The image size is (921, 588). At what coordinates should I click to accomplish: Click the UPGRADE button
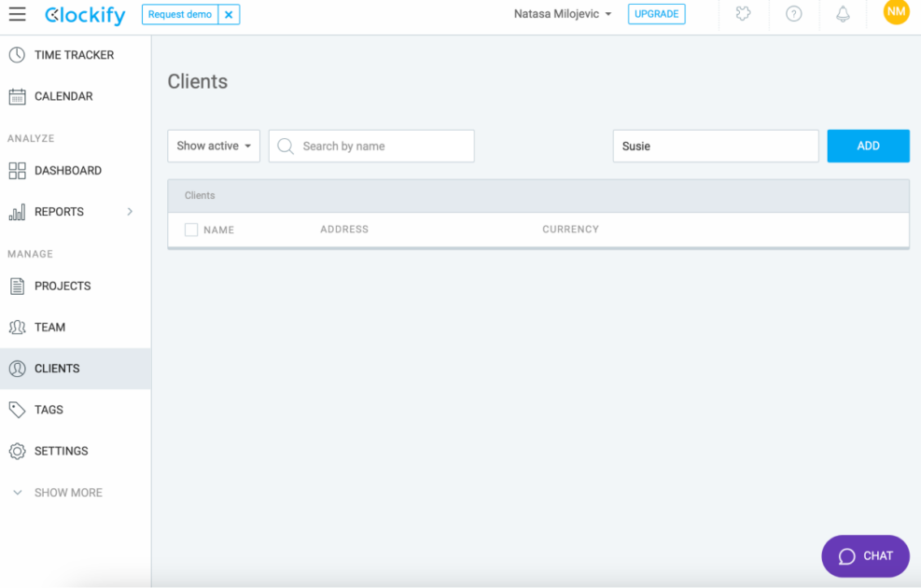click(x=656, y=14)
